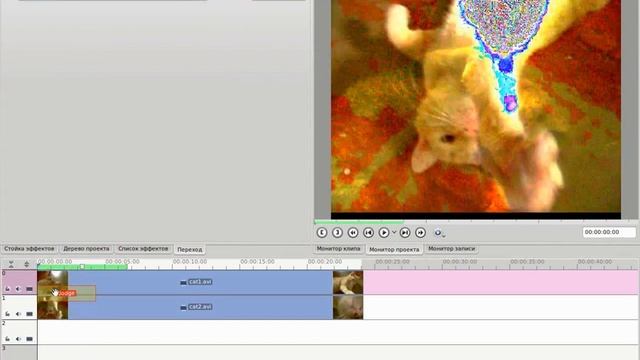Screen dimensions: 640x360
Task: Hide video on track 0
Action: (29, 289)
